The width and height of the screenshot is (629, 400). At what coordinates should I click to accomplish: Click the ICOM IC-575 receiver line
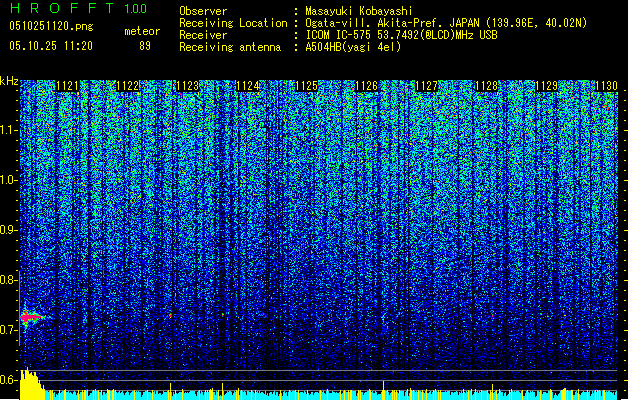[x=402, y=35]
